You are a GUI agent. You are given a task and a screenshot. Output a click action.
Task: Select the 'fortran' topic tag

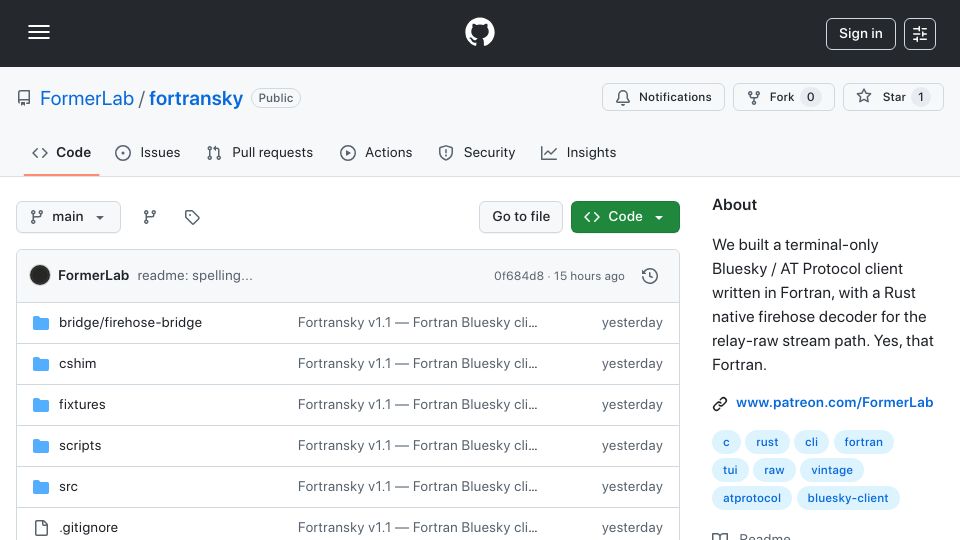pyautogui.click(x=863, y=442)
